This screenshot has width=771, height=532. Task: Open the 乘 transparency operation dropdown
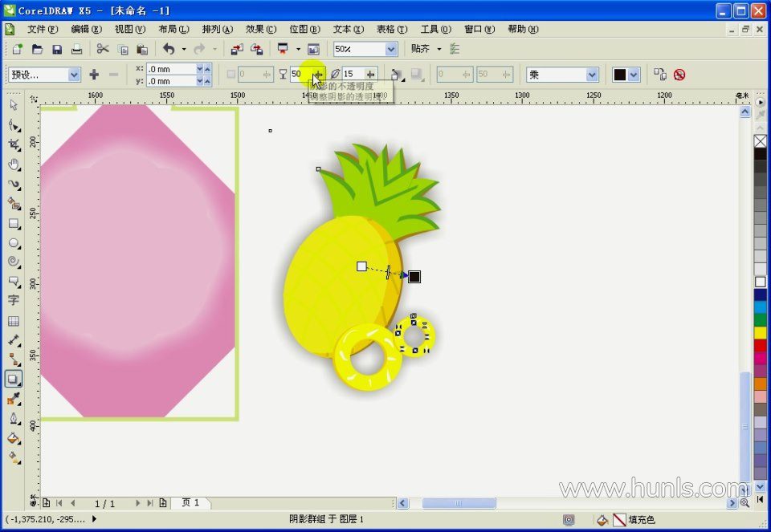coord(592,75)
